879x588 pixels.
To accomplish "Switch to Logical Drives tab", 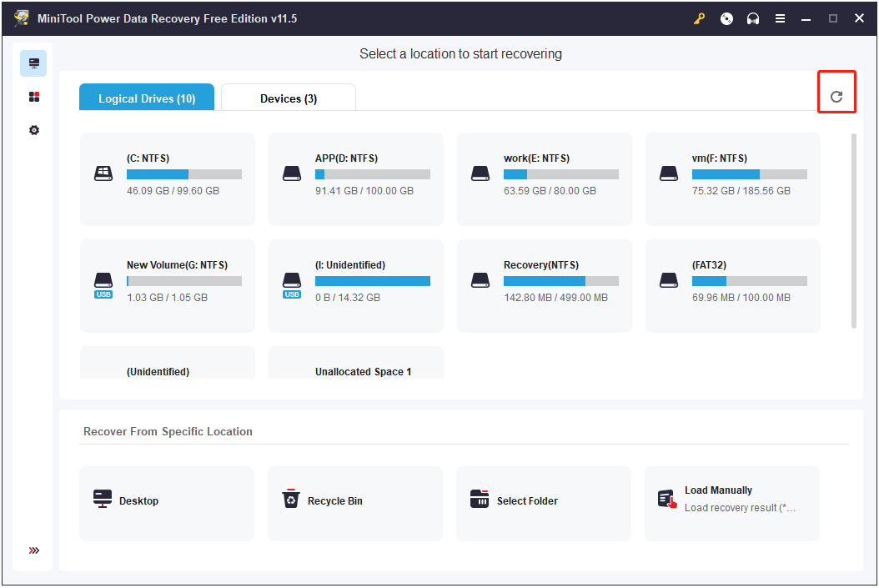I will tap(147, 98).
